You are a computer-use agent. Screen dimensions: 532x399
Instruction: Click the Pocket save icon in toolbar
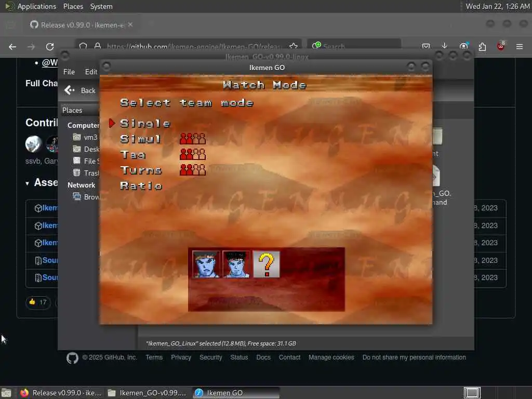[x=426, y=46]
